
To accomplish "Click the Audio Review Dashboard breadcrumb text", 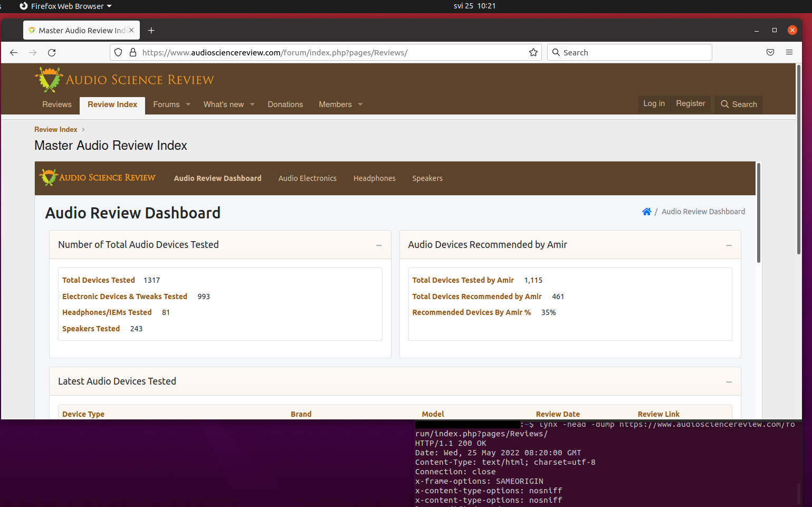I will pyautogui.click(x=703, y=212).
